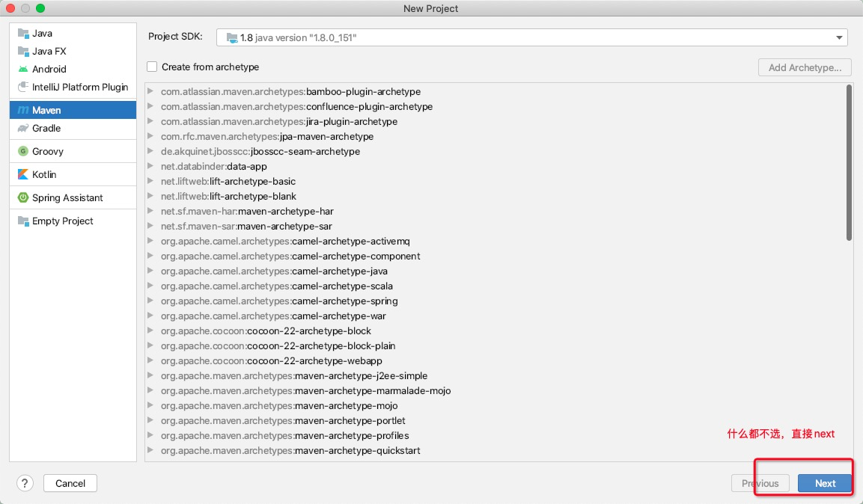
Task: Click the Spring Assistant power icon
Action: [x=23, y=197]
